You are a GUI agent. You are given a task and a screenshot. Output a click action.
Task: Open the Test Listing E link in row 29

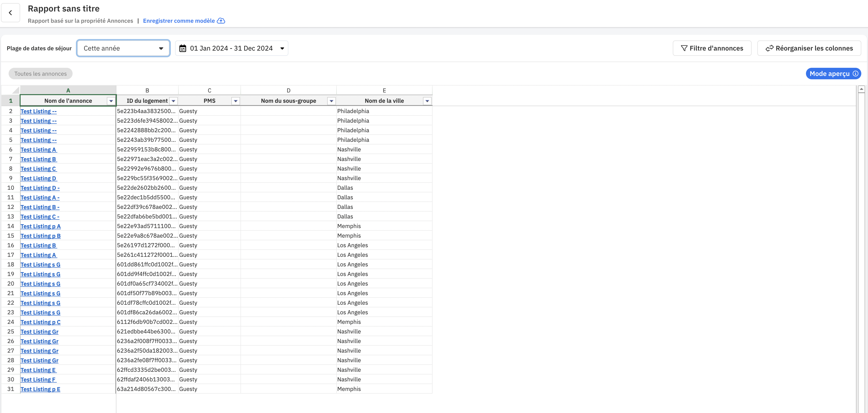click(x=38, y=370)
